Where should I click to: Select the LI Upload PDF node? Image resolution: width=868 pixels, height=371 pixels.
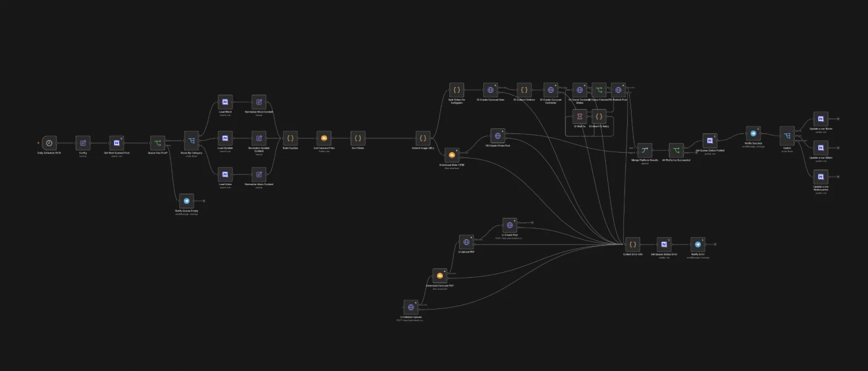[x=466, y=242]
